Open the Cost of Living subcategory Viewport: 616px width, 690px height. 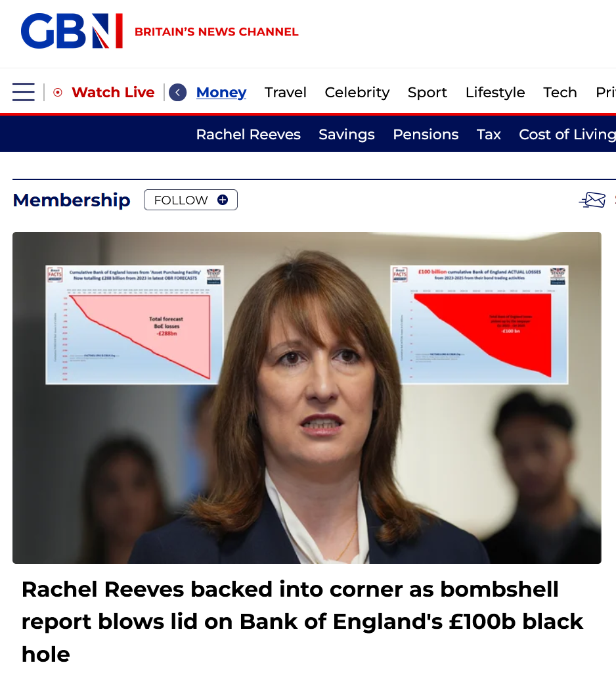(567, 134)
